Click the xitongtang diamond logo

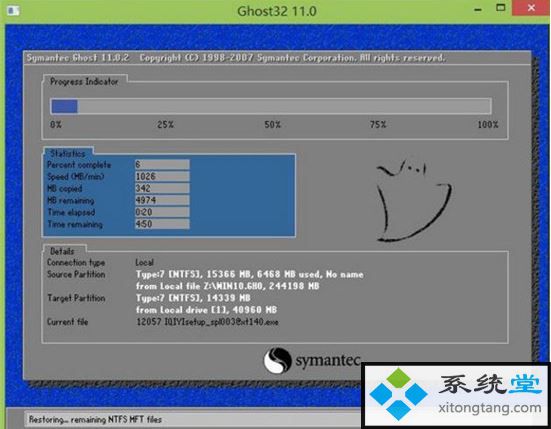tap(398, 394)
